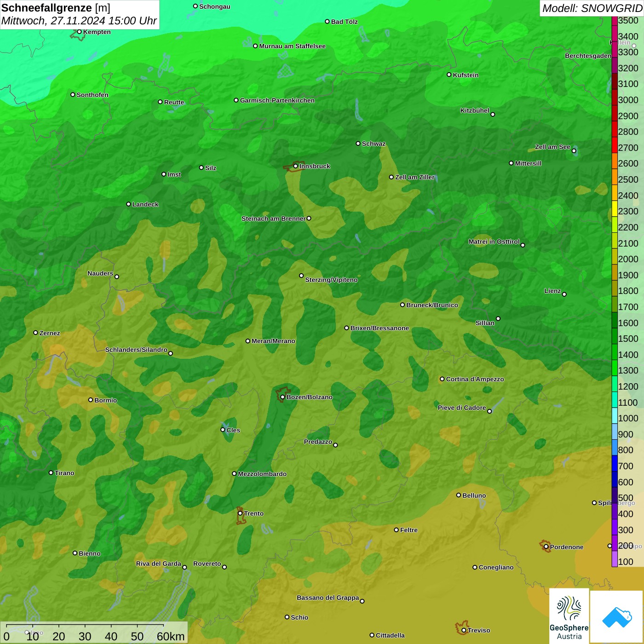Click the Treviso label

(x=478, y=630)
